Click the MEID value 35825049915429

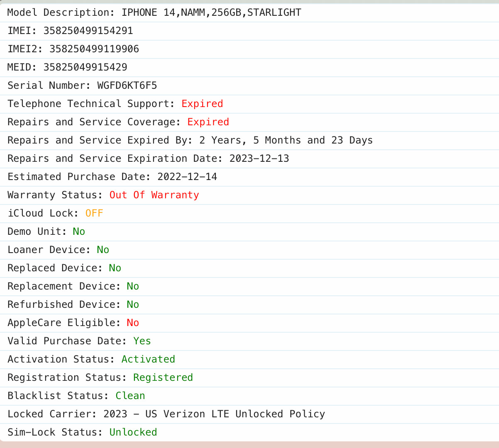pos(85,67)
